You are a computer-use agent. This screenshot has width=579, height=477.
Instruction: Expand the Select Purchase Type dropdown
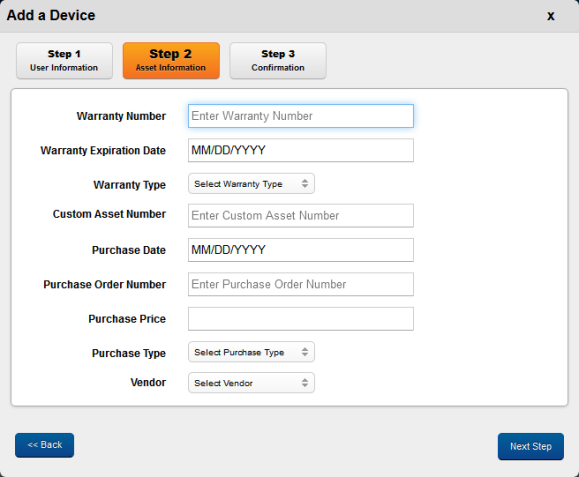251,352
